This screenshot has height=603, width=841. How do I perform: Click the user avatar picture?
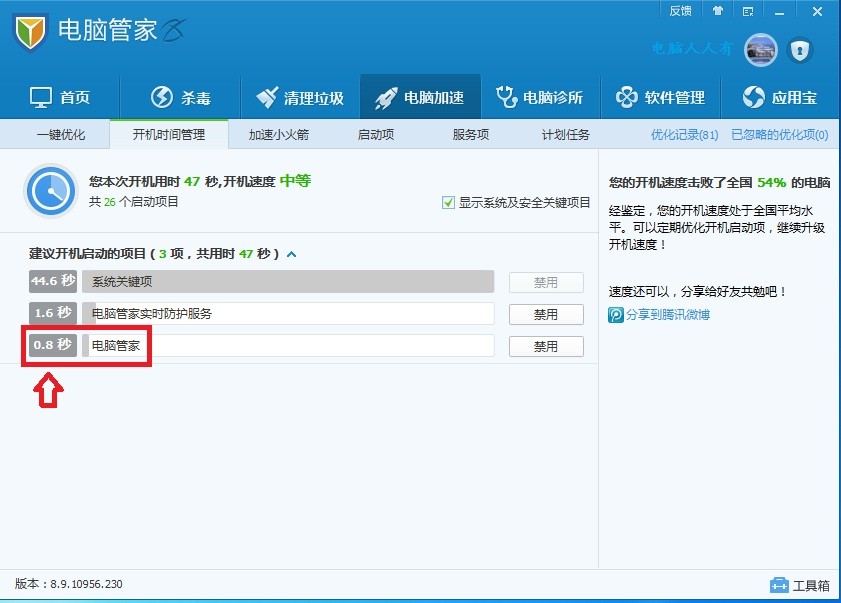click(x=760, y=50)
